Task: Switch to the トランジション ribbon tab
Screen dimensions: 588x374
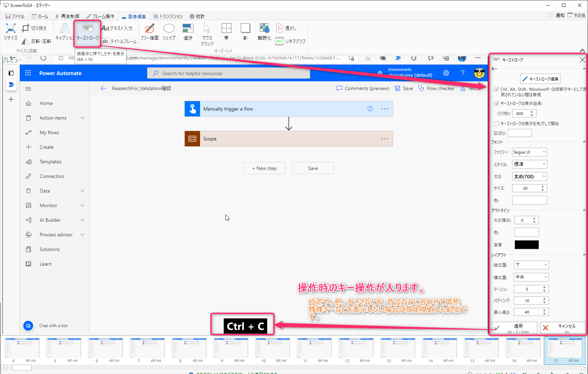Action: click(168, 16)
